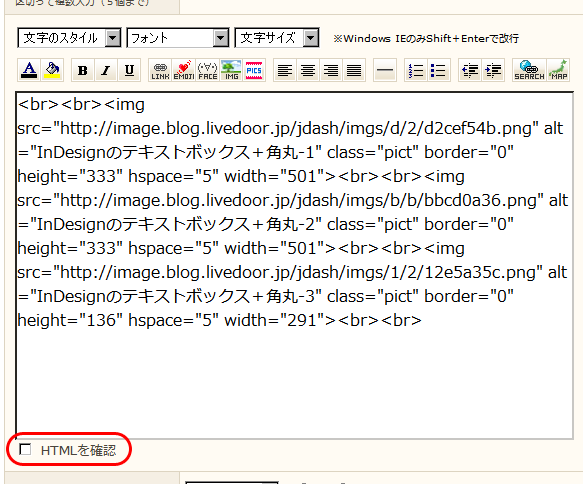Open the MAP insert tool
The height and width of the screenshot is (484, 583).
(x=558, y=70)
